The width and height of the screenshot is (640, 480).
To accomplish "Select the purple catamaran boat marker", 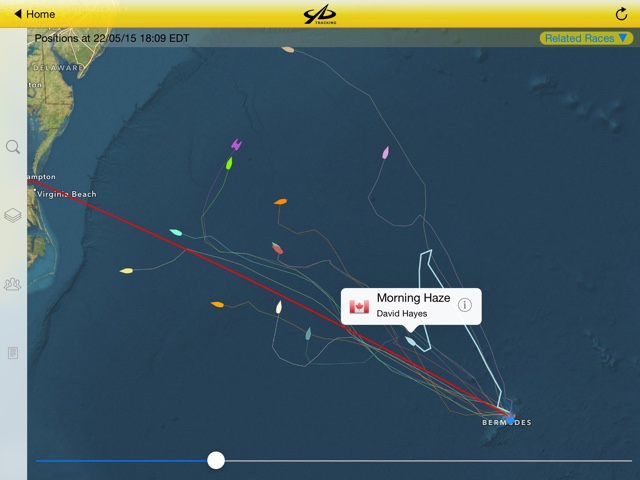I will point(236,144).
